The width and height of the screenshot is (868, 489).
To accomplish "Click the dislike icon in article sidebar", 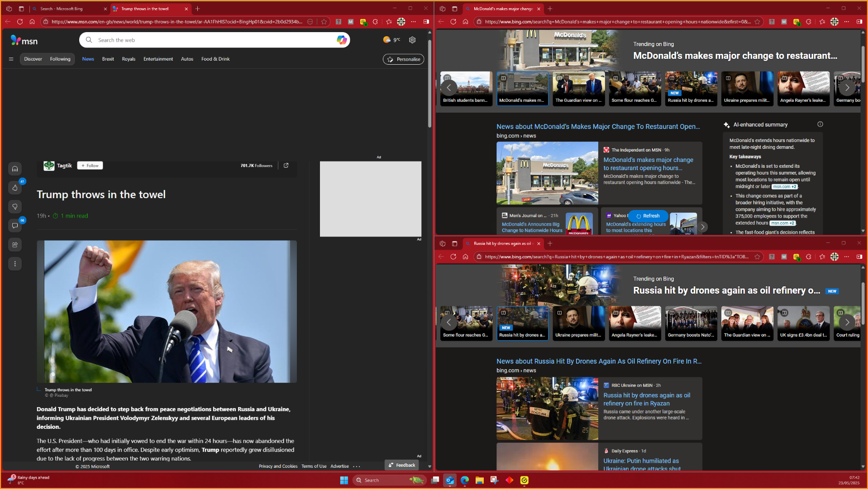I will click(15, 207).
